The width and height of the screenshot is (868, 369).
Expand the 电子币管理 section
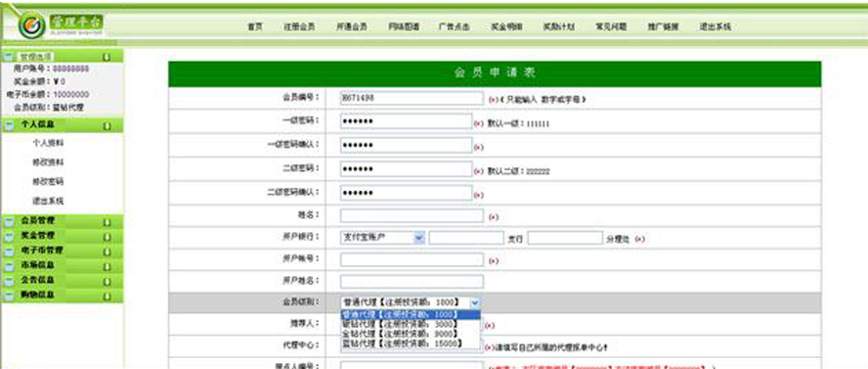coord(9,252)
